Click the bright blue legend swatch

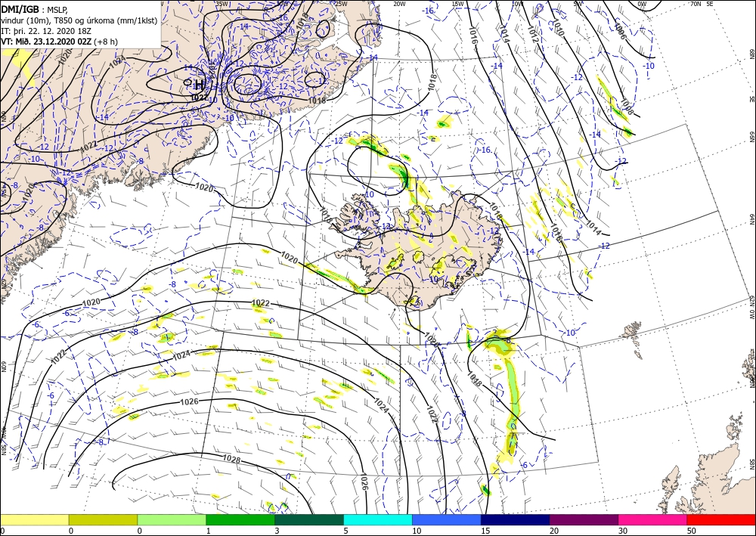click(x=447, y=519)
